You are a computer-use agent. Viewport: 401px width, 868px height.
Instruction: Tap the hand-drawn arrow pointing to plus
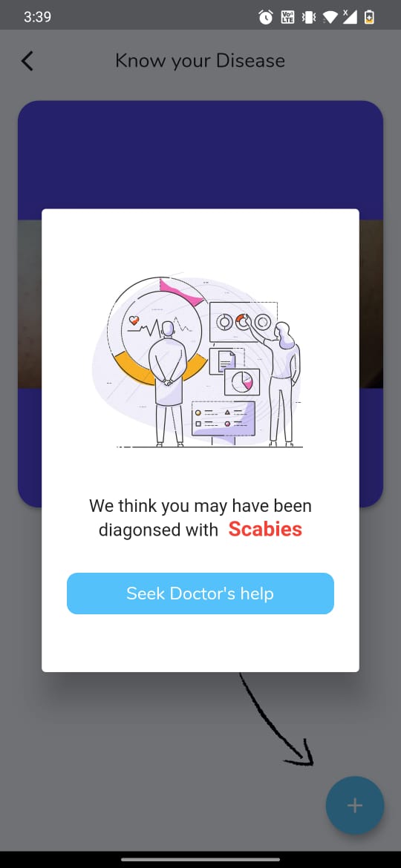276,720
